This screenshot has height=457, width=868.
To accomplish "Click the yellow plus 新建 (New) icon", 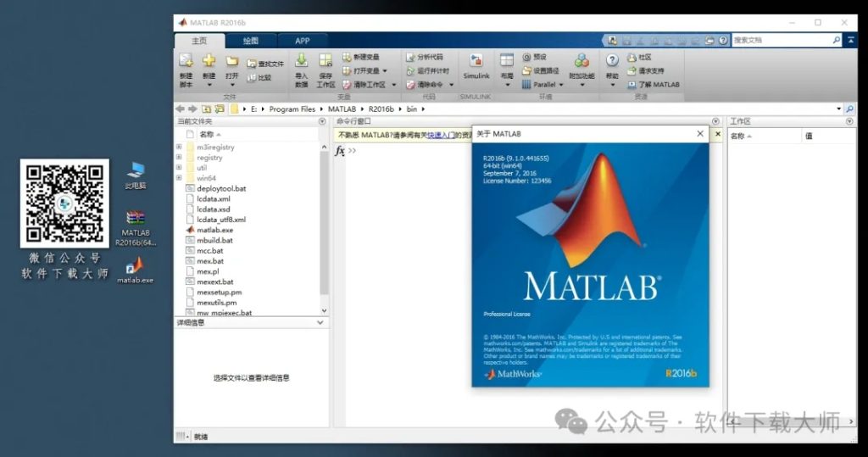I will [x=209, y=61].
